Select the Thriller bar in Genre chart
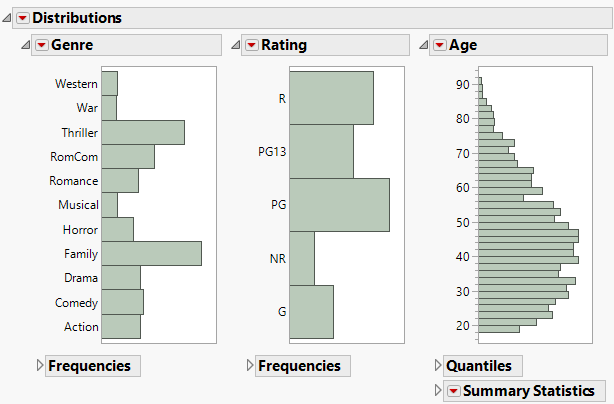Screen dimensions: 614x404 (143, 133)
